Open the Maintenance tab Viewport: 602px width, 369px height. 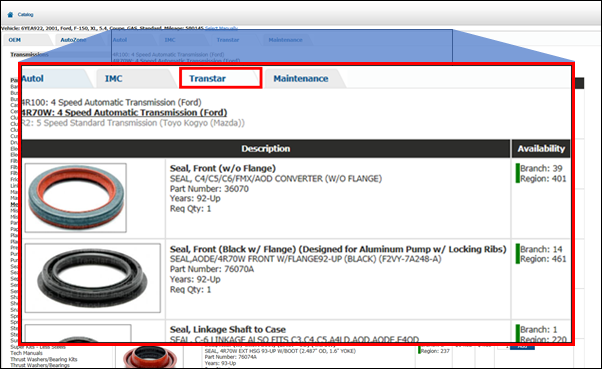click(301, 79)
